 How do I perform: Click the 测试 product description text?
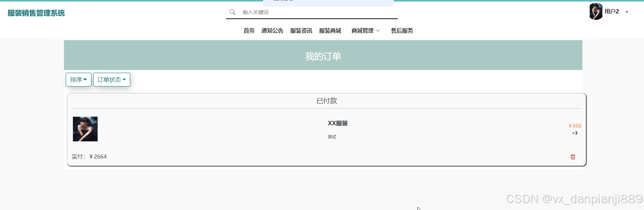(332, 137)
